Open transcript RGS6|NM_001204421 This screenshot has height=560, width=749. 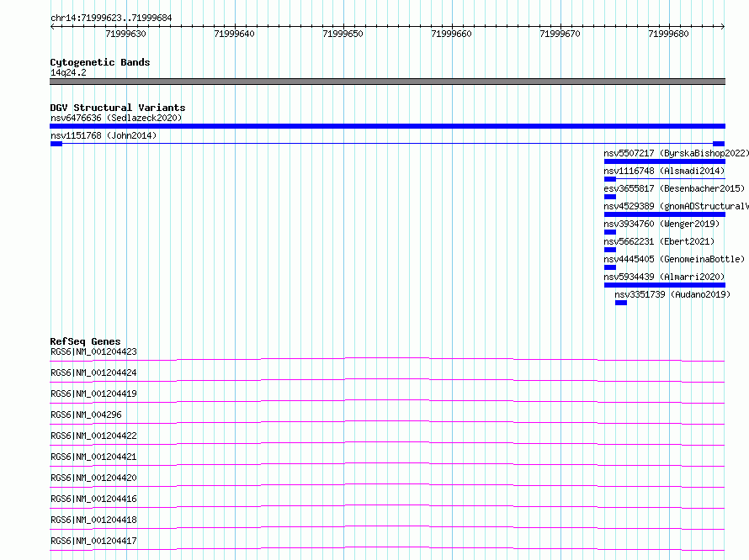coord(93,457)
